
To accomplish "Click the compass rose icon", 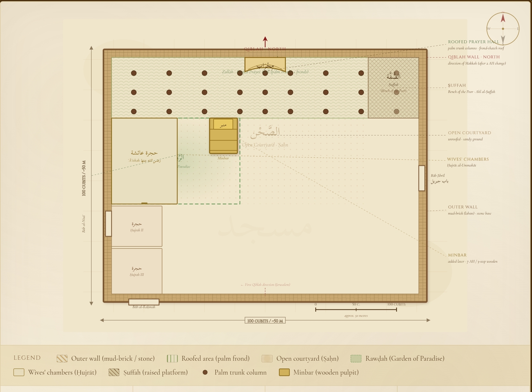I will pyautogui.click(x=503, y=29).
